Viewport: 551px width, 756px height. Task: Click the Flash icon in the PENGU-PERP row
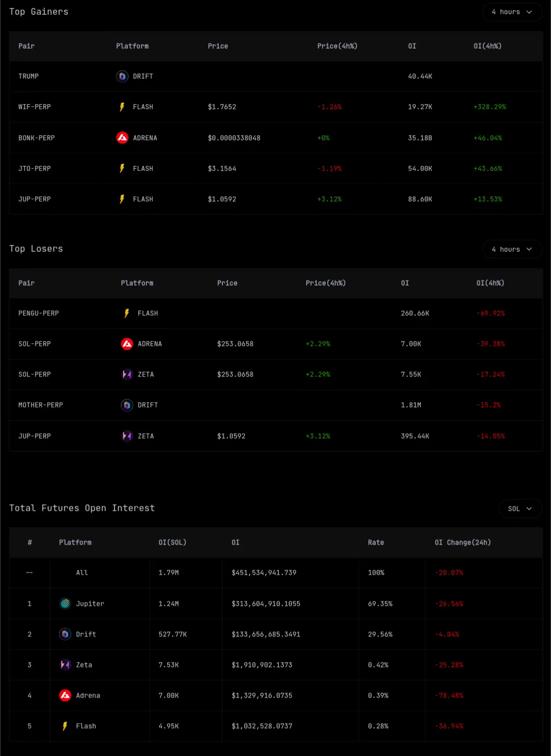(127, 314)
